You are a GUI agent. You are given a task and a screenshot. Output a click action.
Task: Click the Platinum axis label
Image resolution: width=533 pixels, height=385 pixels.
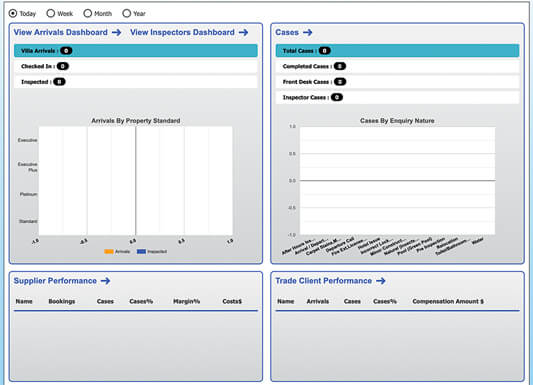point(29,194)
